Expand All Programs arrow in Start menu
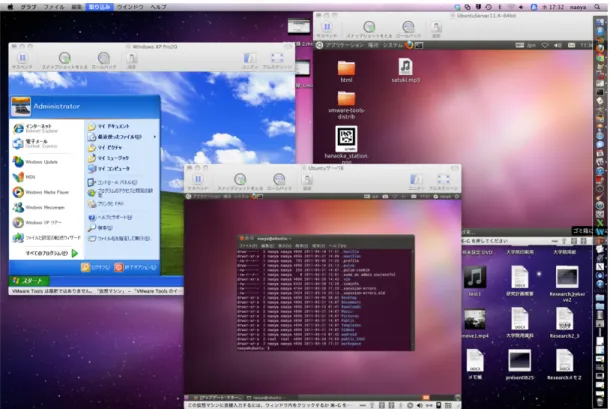Viewport: 610px width, 409px height. pos(75,253)
